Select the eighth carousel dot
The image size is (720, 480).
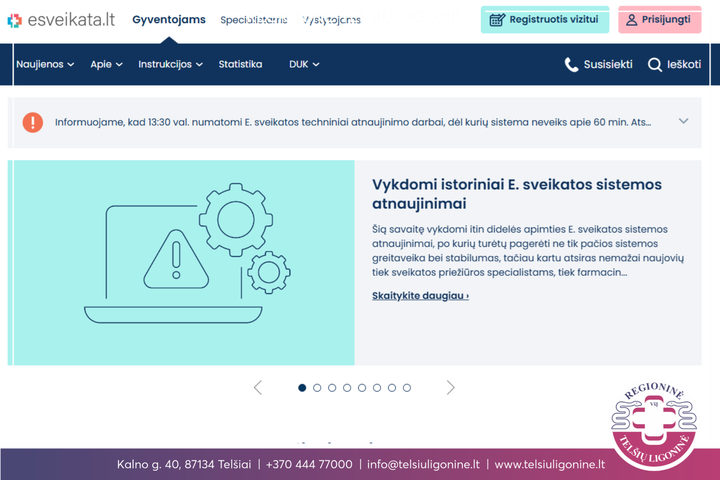click(407, 388)
